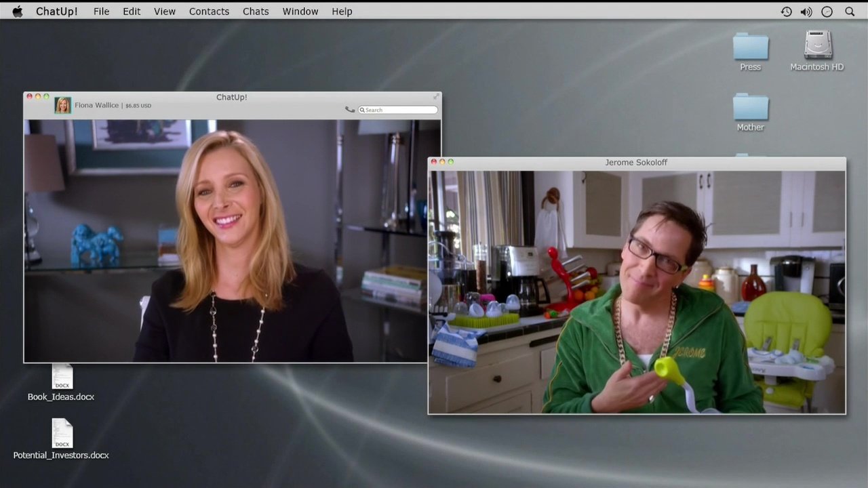This screenshot has width=868, height=488.
Task: Click the clock icon in menu bar
Action: pos(827,12)
